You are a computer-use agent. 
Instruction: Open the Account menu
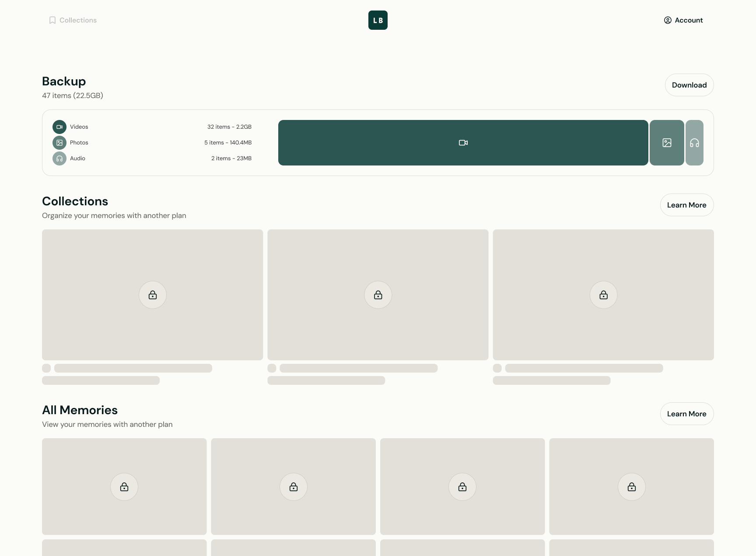point(683,20)
